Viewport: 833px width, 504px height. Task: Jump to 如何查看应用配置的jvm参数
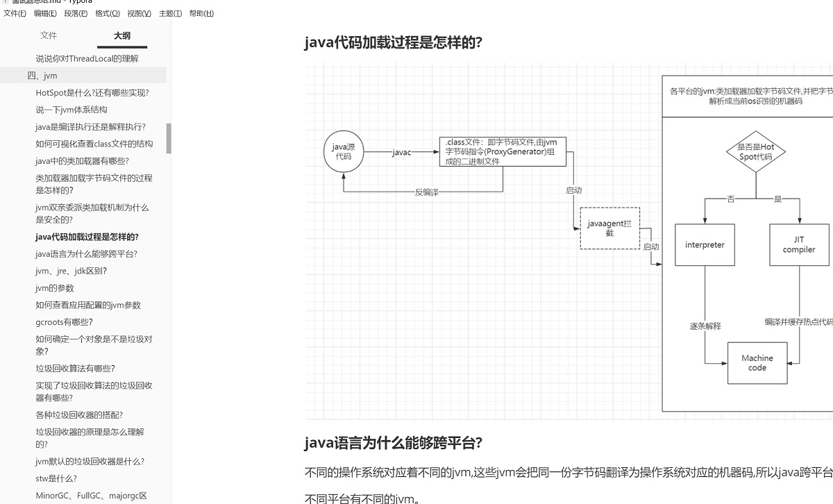pos(88,305)
